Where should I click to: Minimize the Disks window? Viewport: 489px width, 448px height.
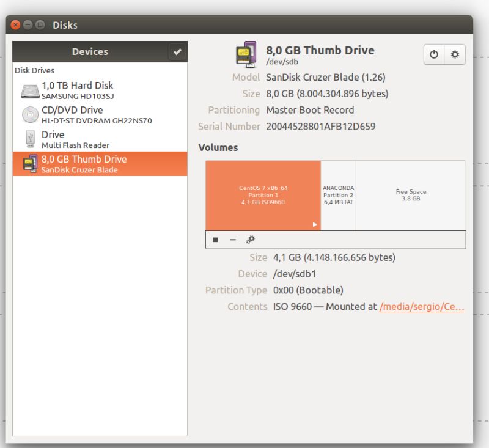point(28,25)
